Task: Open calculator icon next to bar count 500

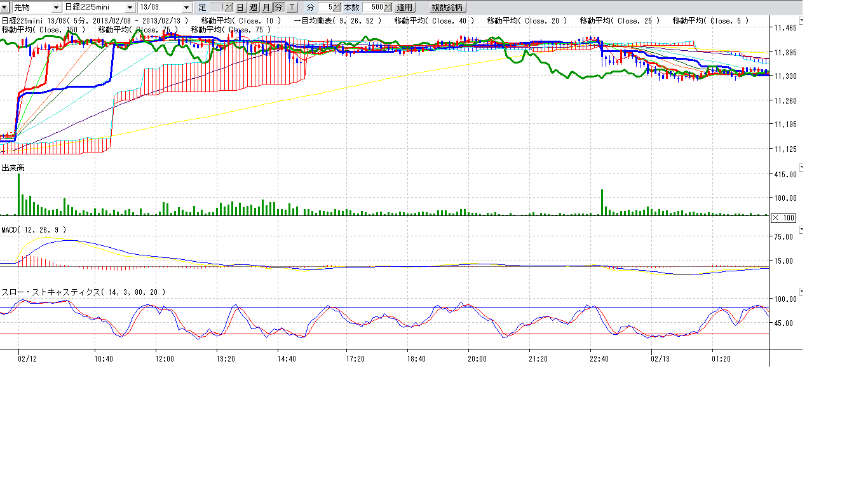Action: [x=388, y=8]
